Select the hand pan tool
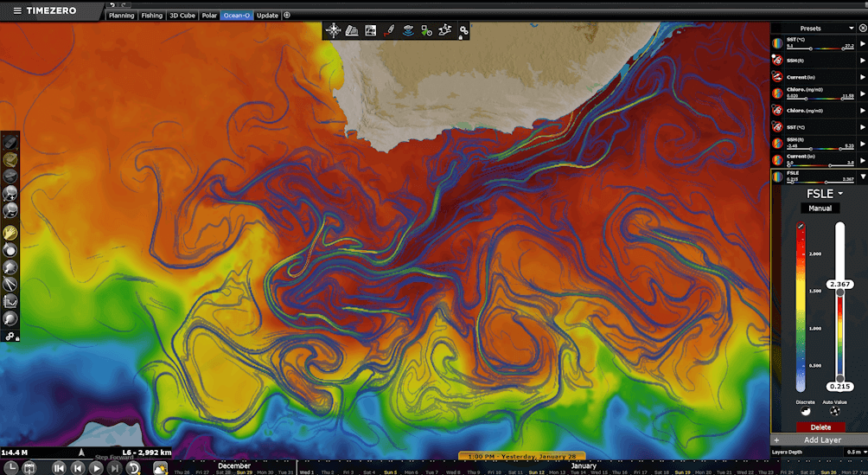Screen dimensions: 868x475 coord(10,233)
